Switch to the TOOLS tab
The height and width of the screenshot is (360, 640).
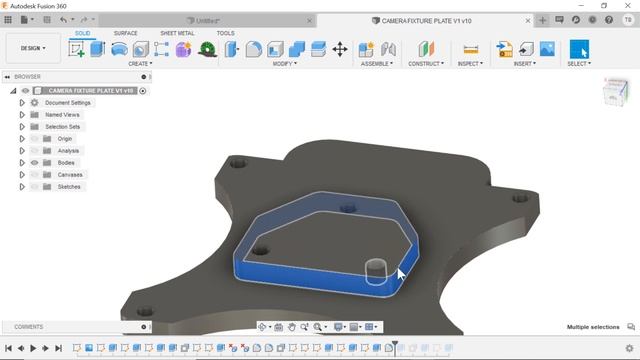[225, 33]
